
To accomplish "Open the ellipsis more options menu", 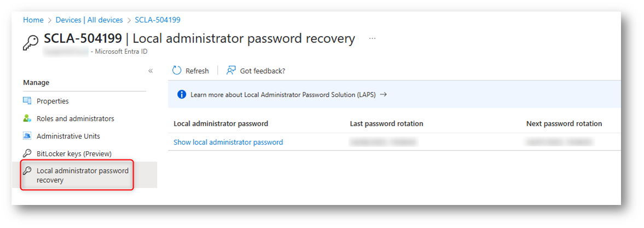I will 372,38.
